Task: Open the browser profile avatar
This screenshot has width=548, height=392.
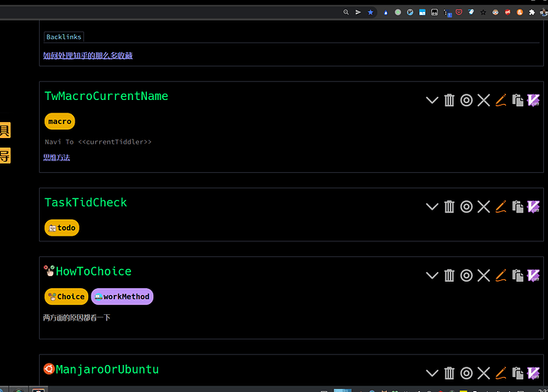Action: (543, 12)
